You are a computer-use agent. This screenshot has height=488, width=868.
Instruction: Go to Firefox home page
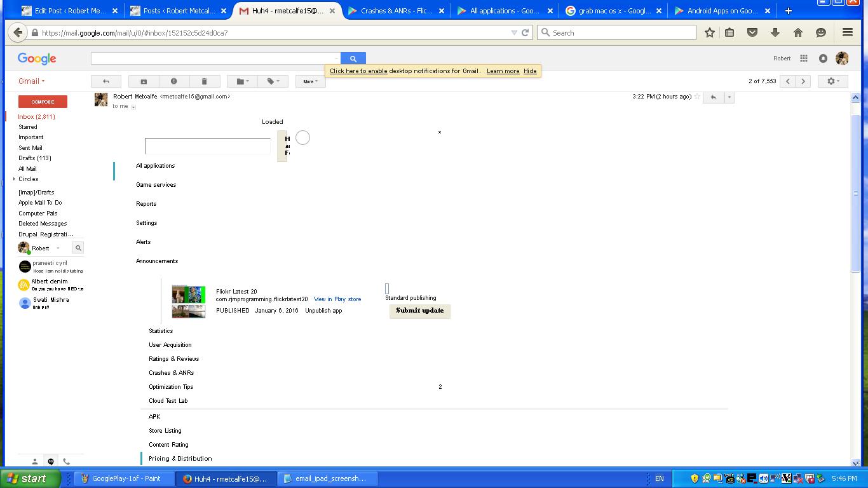(798, 32)
